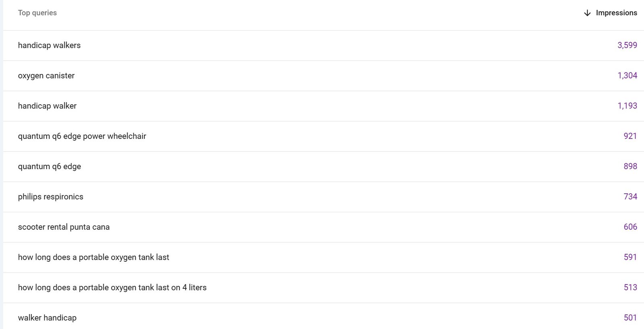Viewport: 644px width, 329px height.
Task: Select the 921 impressions value
Action: pos(630,136)
